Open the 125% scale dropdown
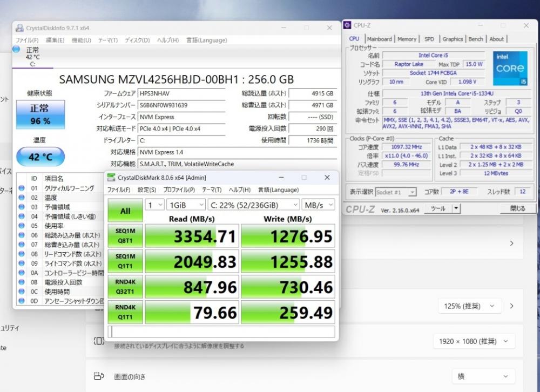This screenshot has width=540, height=392. click(x=469, y=306)
